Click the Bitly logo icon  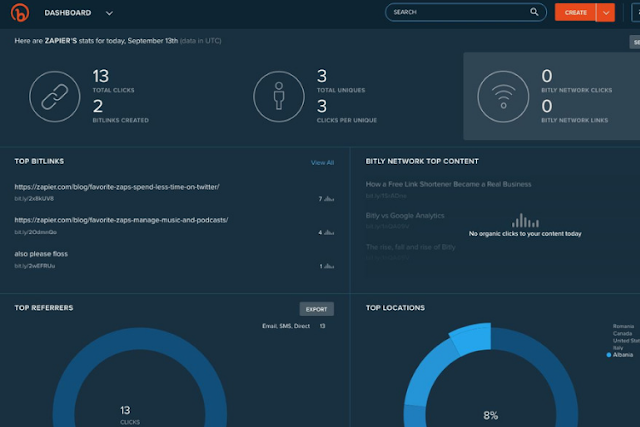click(x=20, y=12)
